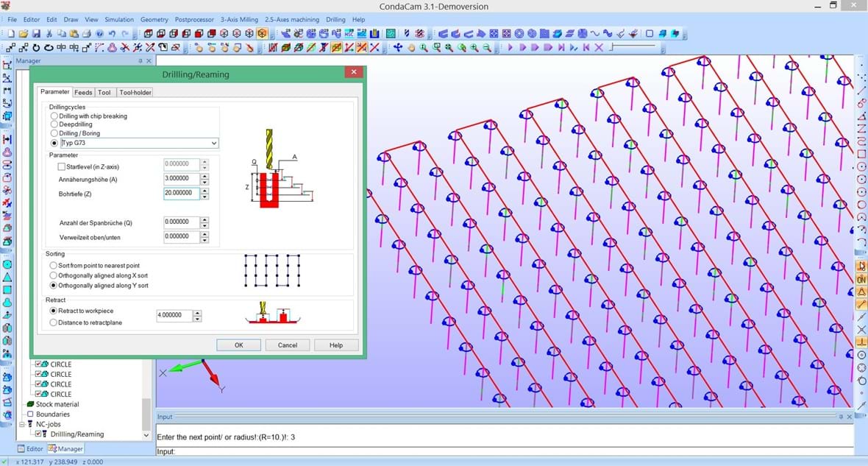Toggle the Drillling/Reaming job checkbox in tree
This screenshot has width=868, height=466.
point(38,434)
